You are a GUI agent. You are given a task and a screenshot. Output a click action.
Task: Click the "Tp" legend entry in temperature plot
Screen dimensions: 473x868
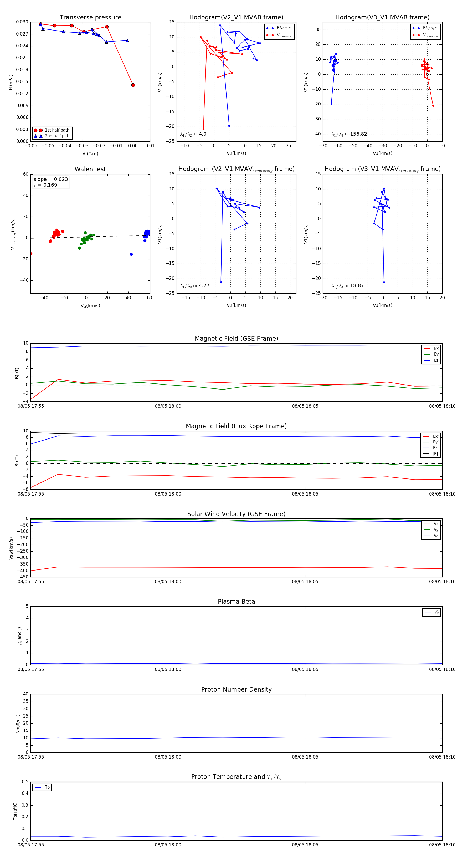42,788
